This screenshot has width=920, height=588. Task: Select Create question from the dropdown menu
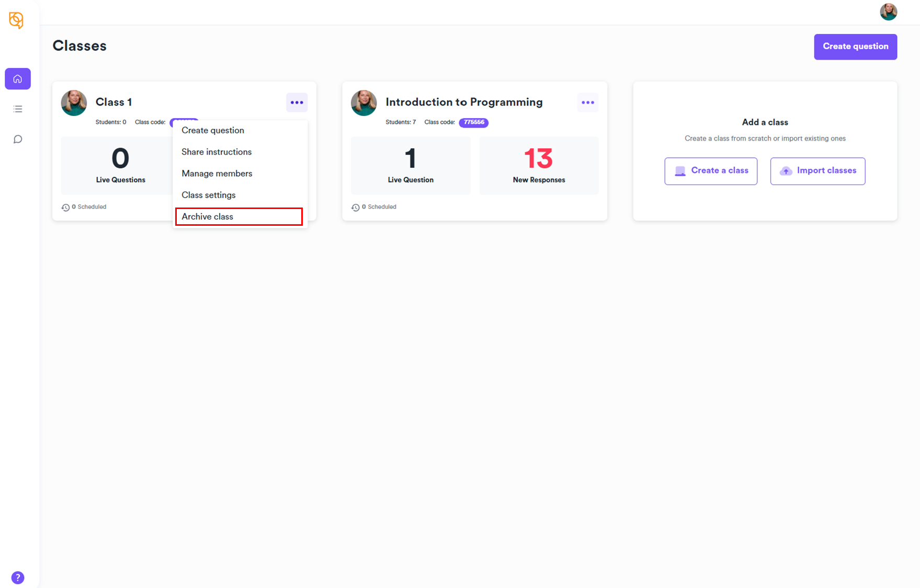[213, 130]
